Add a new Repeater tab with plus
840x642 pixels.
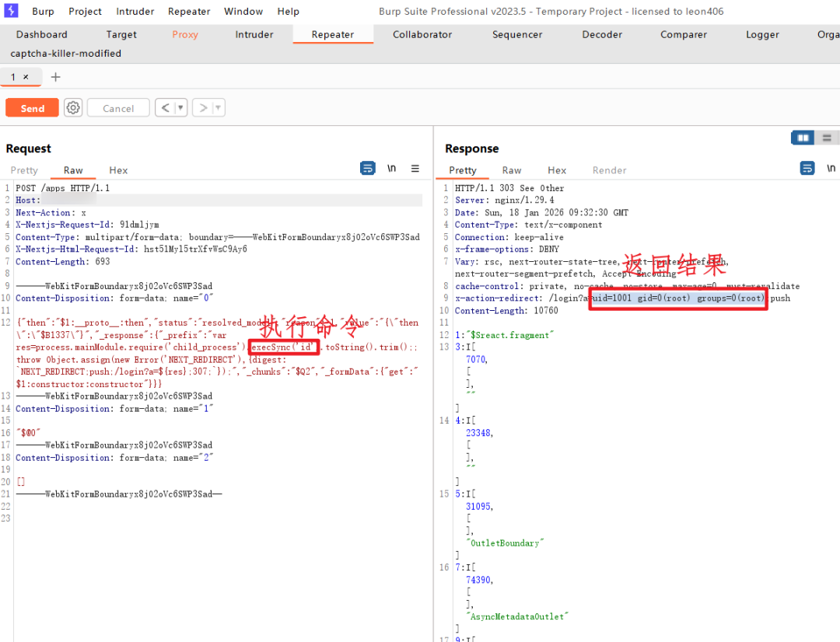pos(55,77)
